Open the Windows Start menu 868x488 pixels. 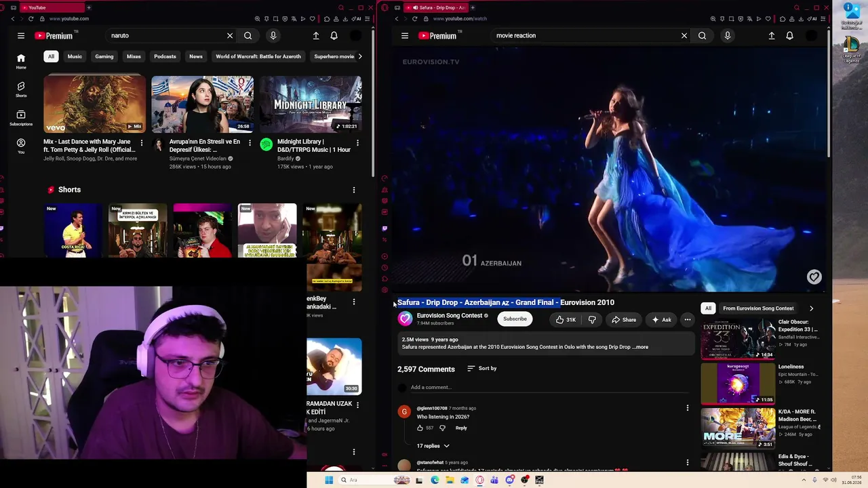(329, 481)
